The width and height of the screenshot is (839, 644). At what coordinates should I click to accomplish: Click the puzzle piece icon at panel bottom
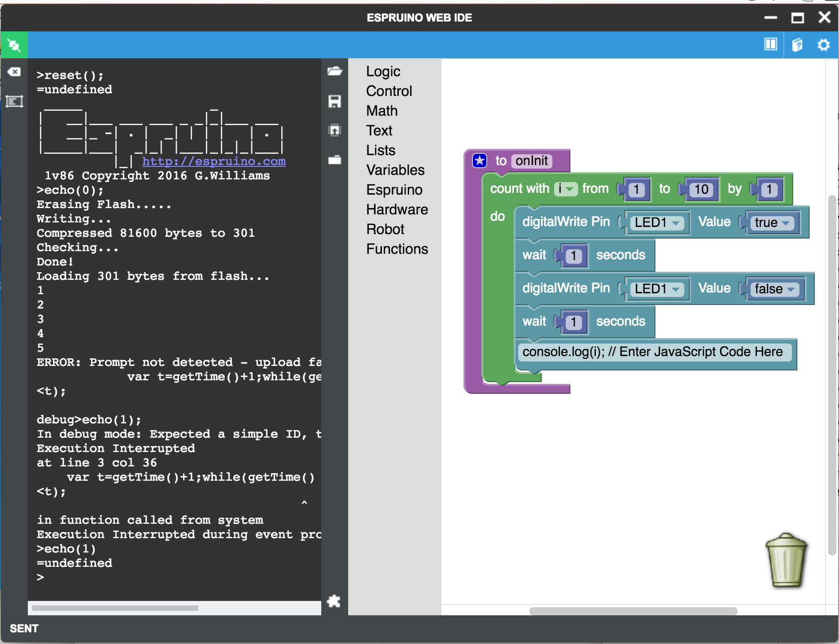coord(334,601)
